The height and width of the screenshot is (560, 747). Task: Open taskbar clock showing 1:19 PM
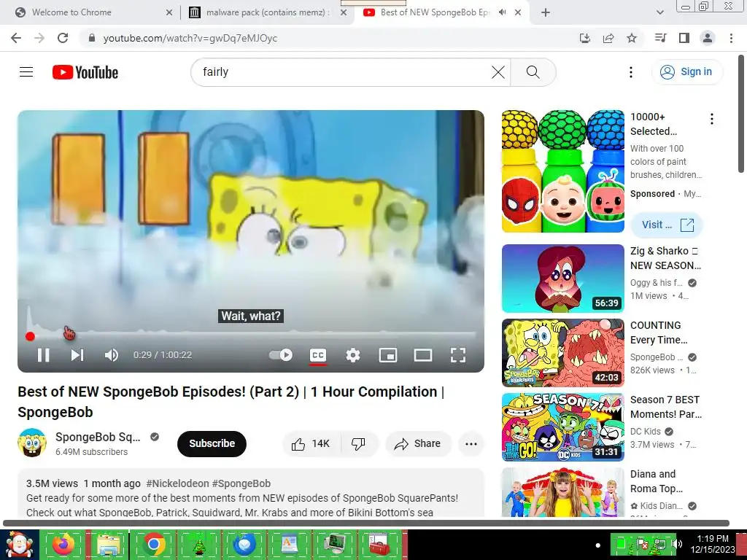tap(713, 544)
